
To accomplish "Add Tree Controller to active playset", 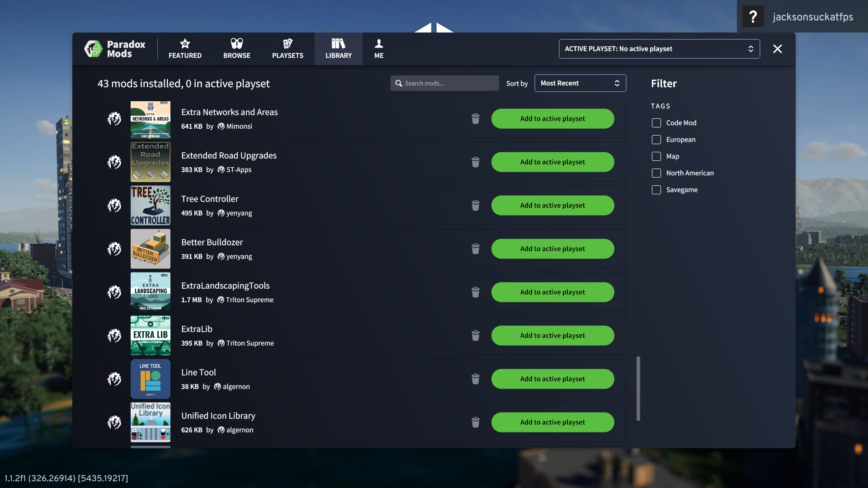I will tap(552, 205).
